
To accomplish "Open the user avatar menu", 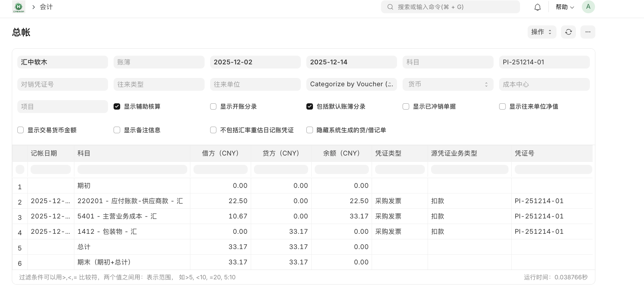I will (588, 7).
